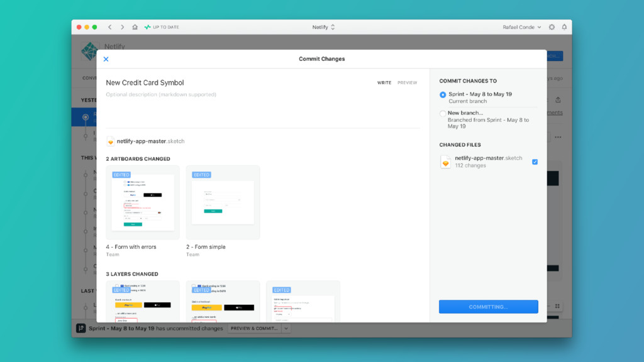
Task: Select Sprint - May 8 to May 19 branch
Action: tap(442, 95)
